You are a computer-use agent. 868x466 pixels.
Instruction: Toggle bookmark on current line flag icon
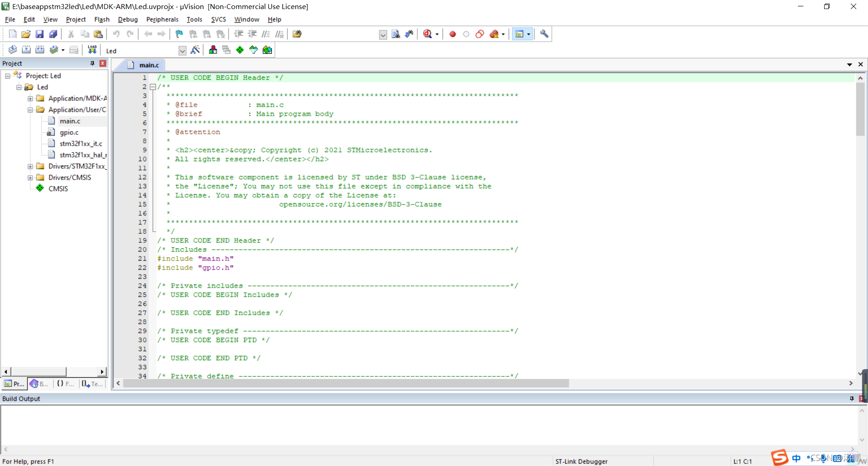[x=179, y=34]
